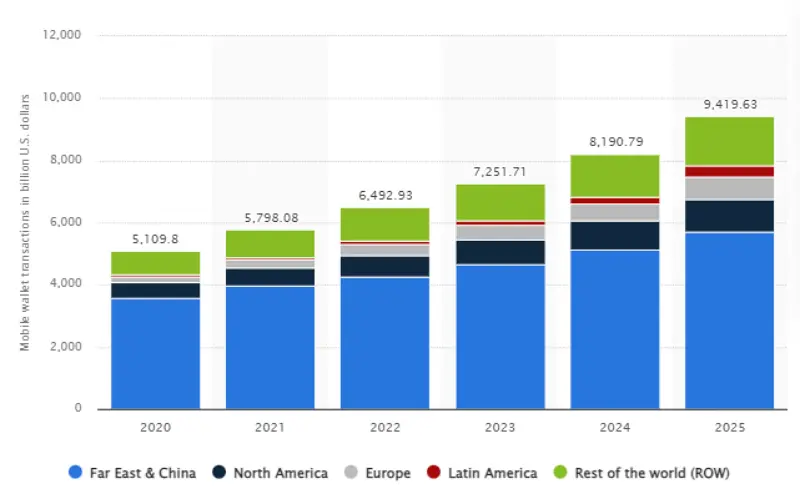800x504 pixels.
Task: Click the dark navy North America legend dot
Action: 220,472
